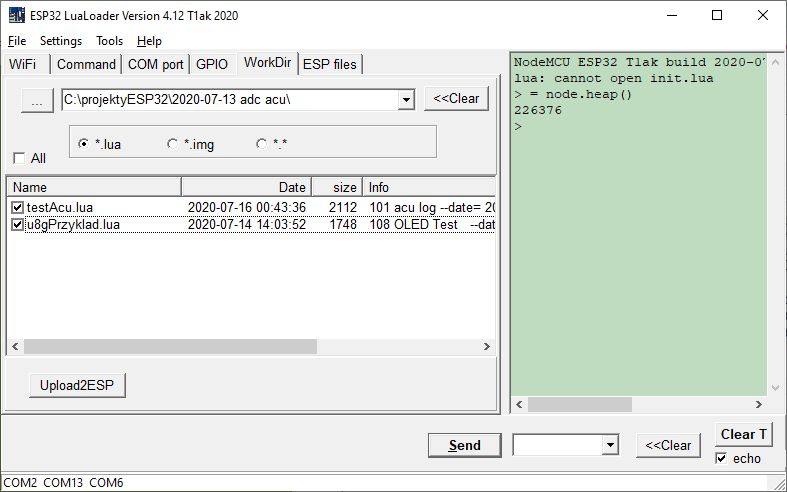Image resolution: width=787 pixels, height=492 pixels.
Task: Click file list scroll left arrow
Action: [15, 346]
